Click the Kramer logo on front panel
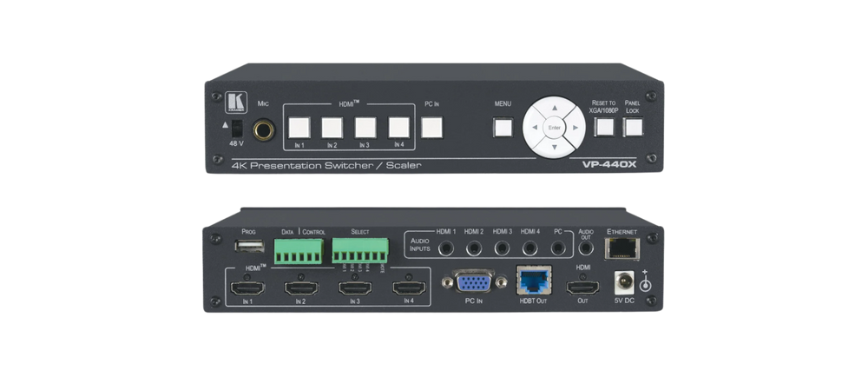The width and height of the screenshot is (868, 384). pyautogui.click(x=234, y=103)
